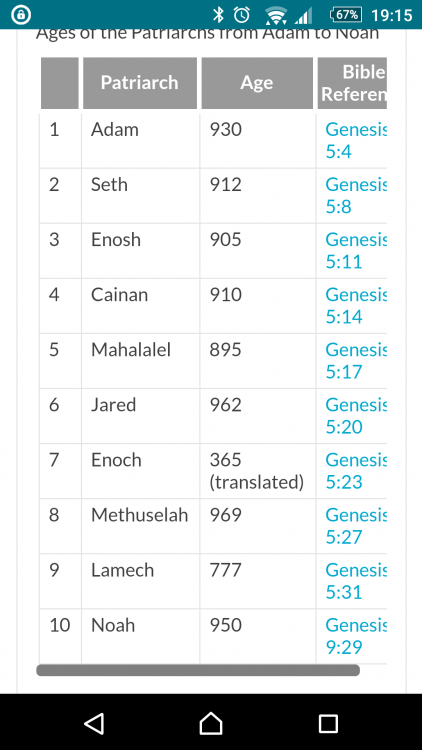The image size is (422, 750).
Task: Select the 365 (translated) age cell
Action: coord(257,471)
